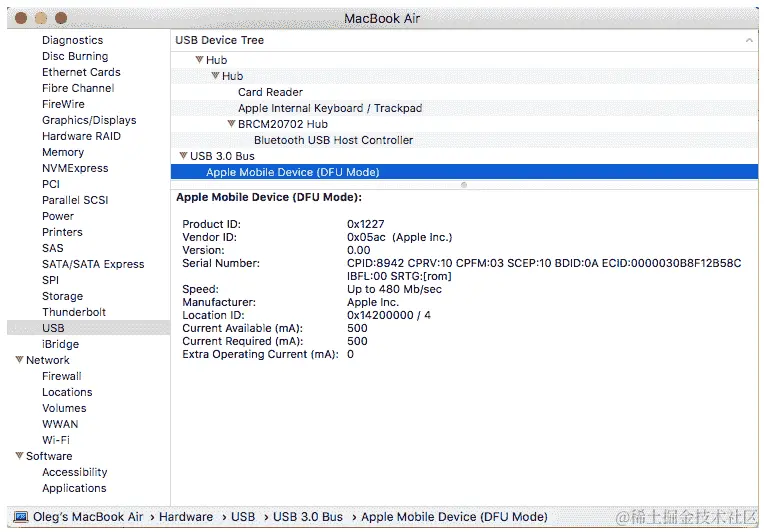
Task: Open PCI in the sidebar
Action: pos(51,184)
